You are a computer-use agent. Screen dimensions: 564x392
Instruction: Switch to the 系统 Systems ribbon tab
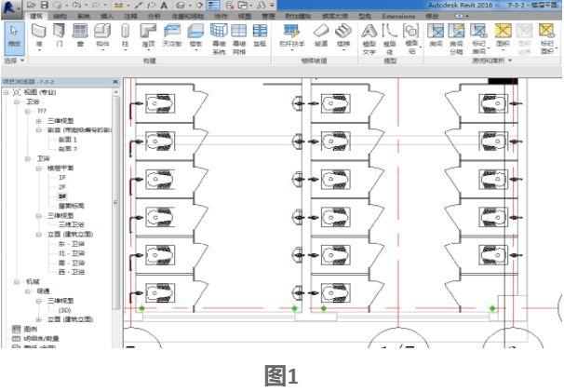(84, 16)
